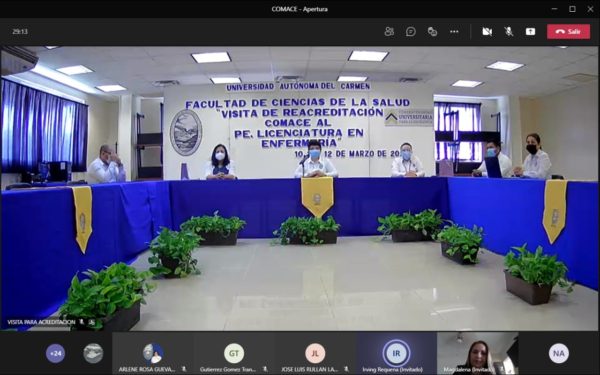
Task: Unmute the microphone
Action: tap(509, 31)
